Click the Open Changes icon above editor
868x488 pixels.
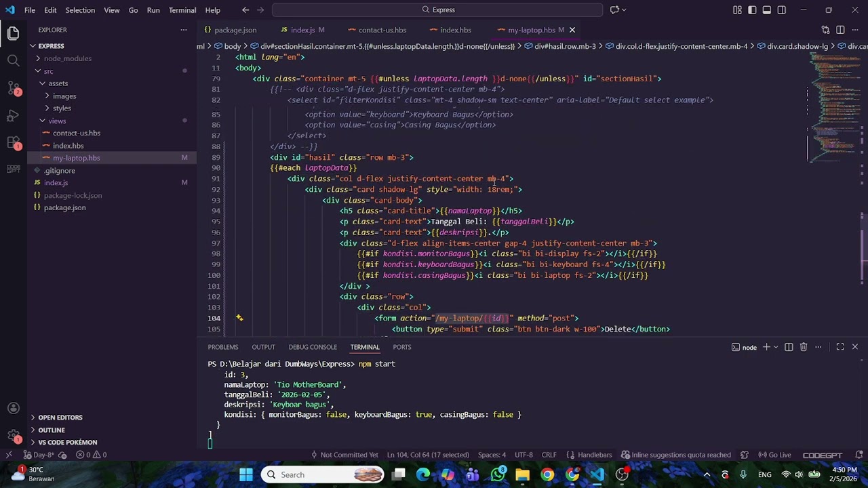coord(825,30)
